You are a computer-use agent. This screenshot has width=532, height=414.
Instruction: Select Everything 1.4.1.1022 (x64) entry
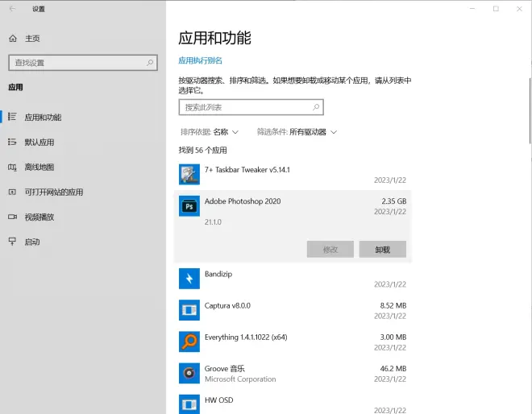(246, 337)
